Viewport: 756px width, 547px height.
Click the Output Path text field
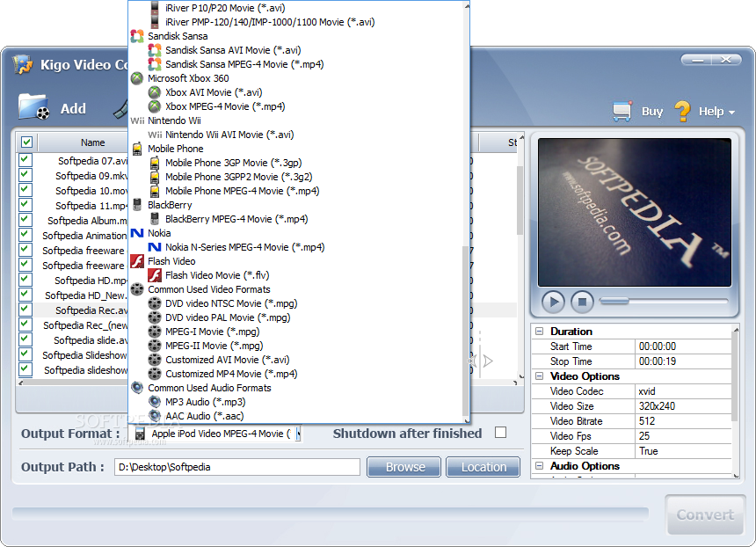pyautogui.click(x=237, y=467)
